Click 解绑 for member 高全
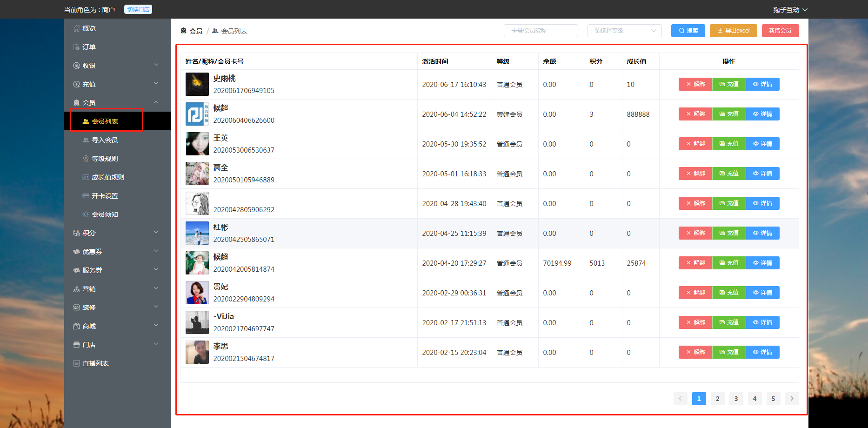Viewport: 868px width, 428px height. [x=695, y=174]
